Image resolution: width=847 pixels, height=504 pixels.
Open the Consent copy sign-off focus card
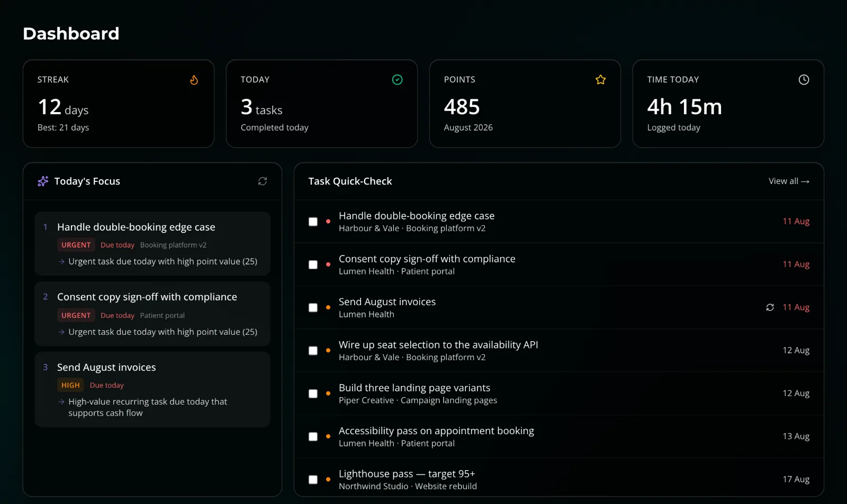[x=152, y=314]
